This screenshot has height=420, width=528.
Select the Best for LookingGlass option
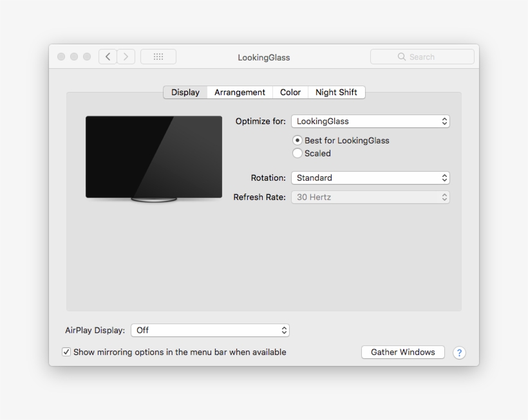[x=297, y=140]
